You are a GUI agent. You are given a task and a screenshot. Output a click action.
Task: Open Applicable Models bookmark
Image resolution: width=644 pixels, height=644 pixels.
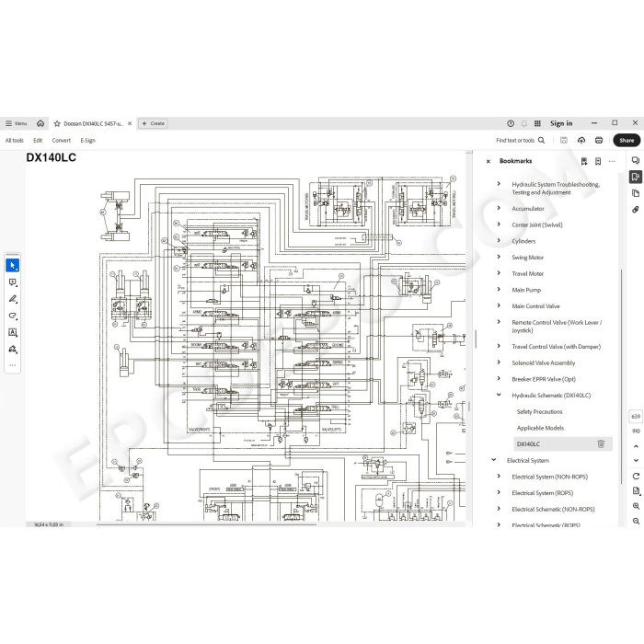540,428
